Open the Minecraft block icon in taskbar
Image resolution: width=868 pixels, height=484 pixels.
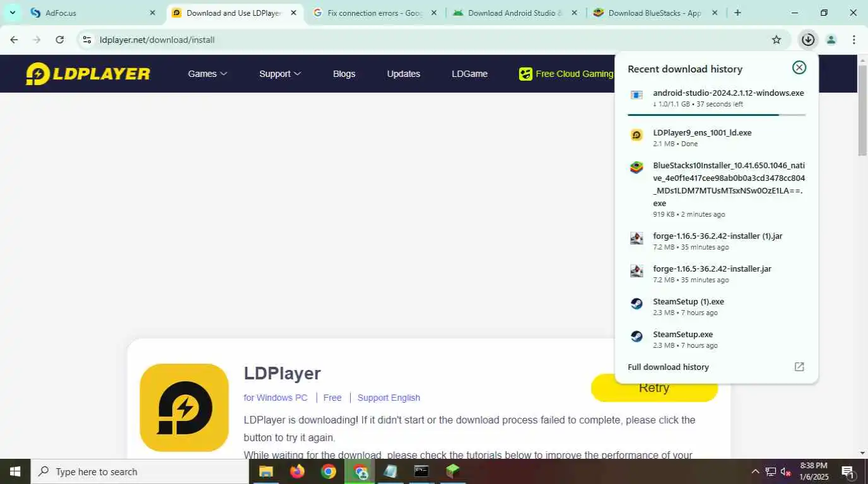coord(452,471)
